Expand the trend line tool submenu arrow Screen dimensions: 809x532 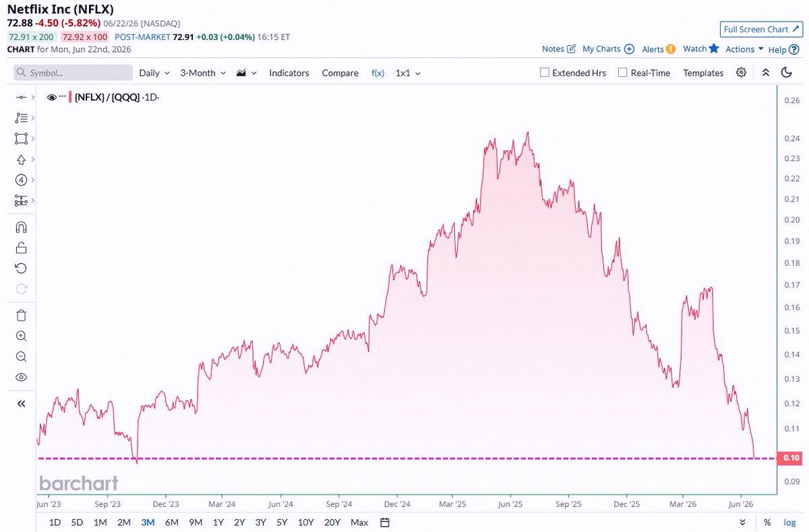[x=32, y=97]
